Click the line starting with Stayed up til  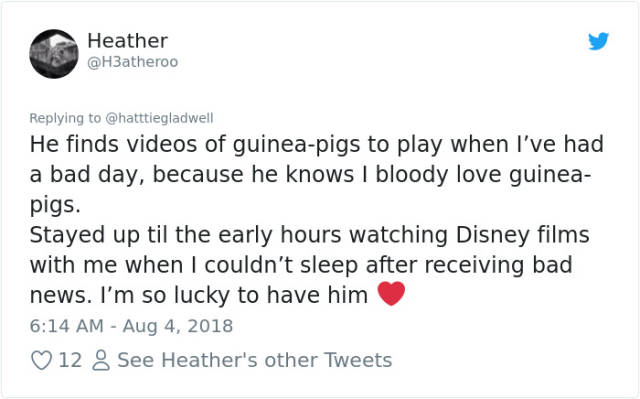[x=309, y=235]
